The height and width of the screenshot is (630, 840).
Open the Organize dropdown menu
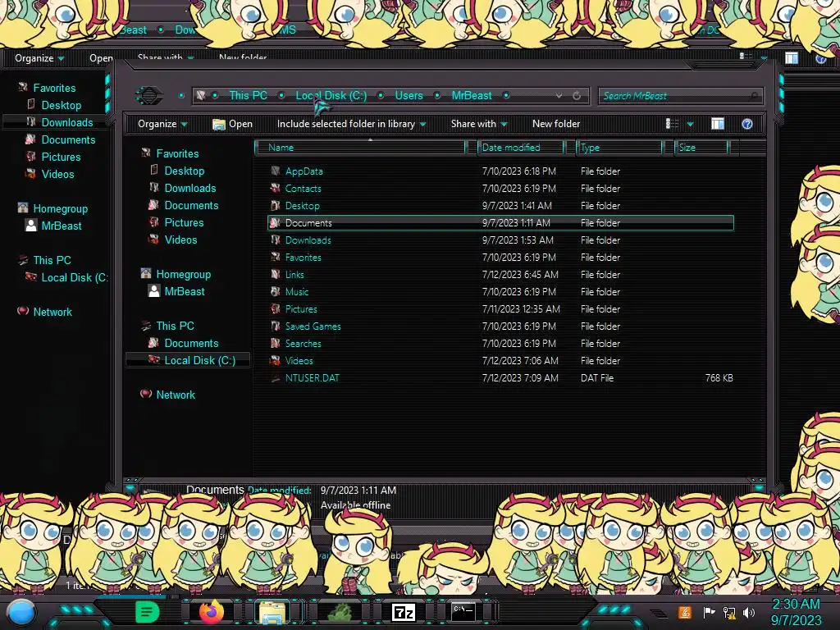point(162,124)
